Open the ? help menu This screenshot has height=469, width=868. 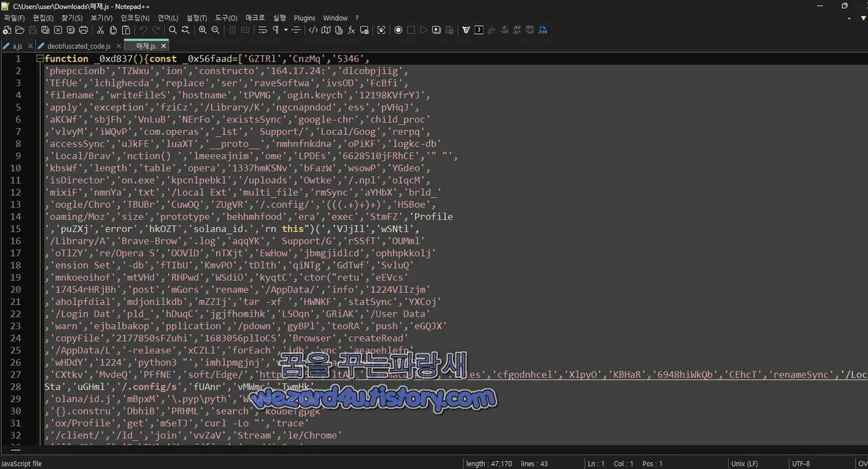point(357,18)
